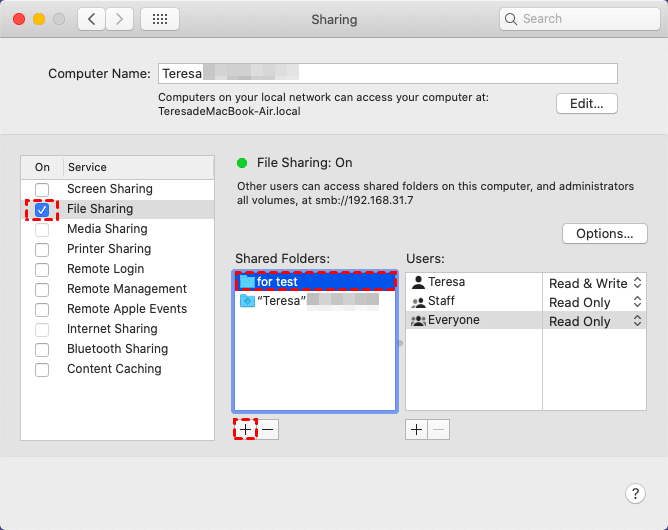
Task: Turn on Remote Login checkbox
Action: [x=42, y=269]
